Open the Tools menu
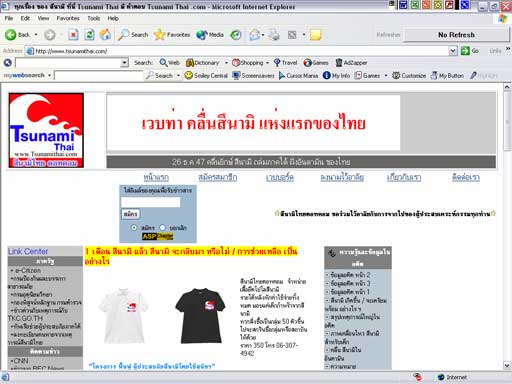Image resolution: width=512 pixels, height=384 pixels. click(x=94, y=18)
